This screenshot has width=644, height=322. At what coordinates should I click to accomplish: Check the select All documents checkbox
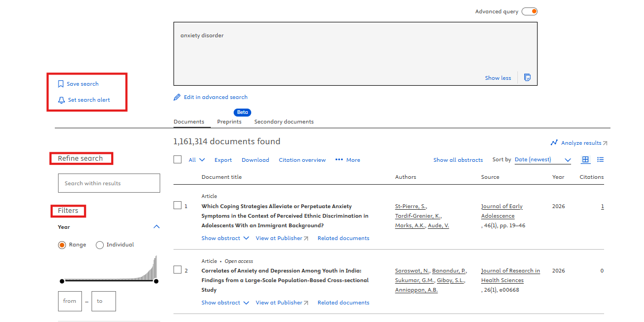point(178,160)
